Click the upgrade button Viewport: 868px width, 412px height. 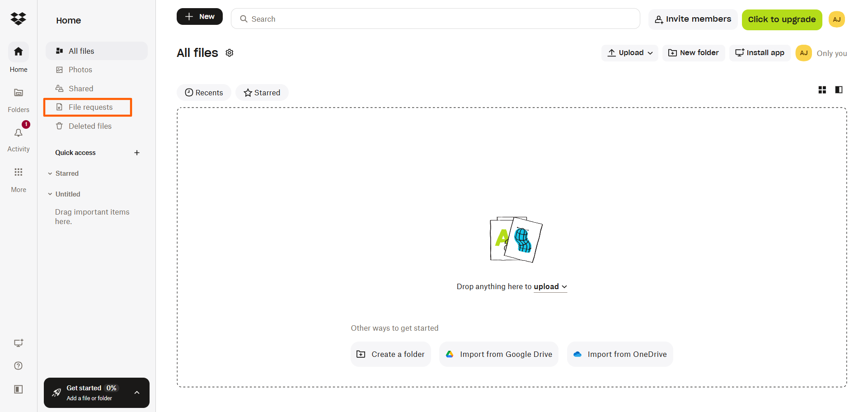point(782,19)
